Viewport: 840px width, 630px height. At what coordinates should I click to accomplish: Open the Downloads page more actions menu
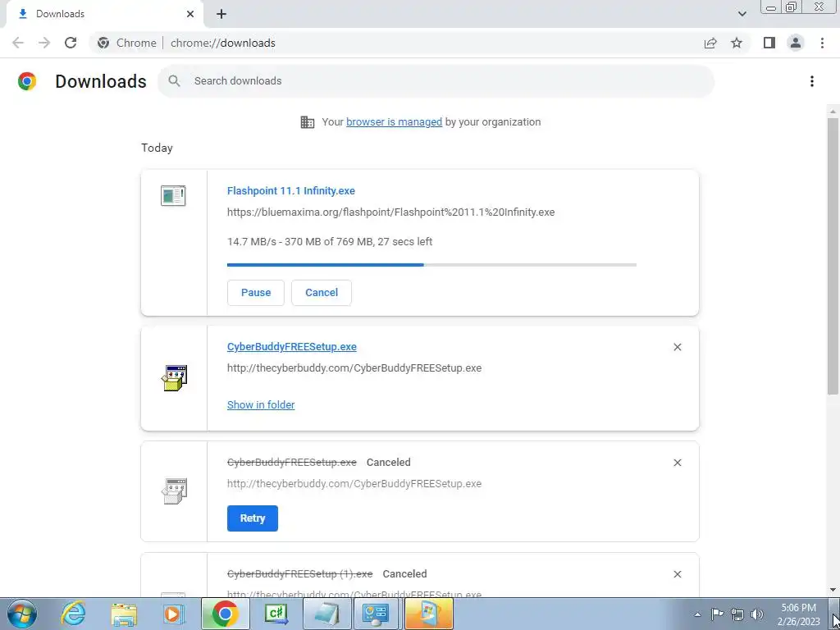(x=812, y=81)
